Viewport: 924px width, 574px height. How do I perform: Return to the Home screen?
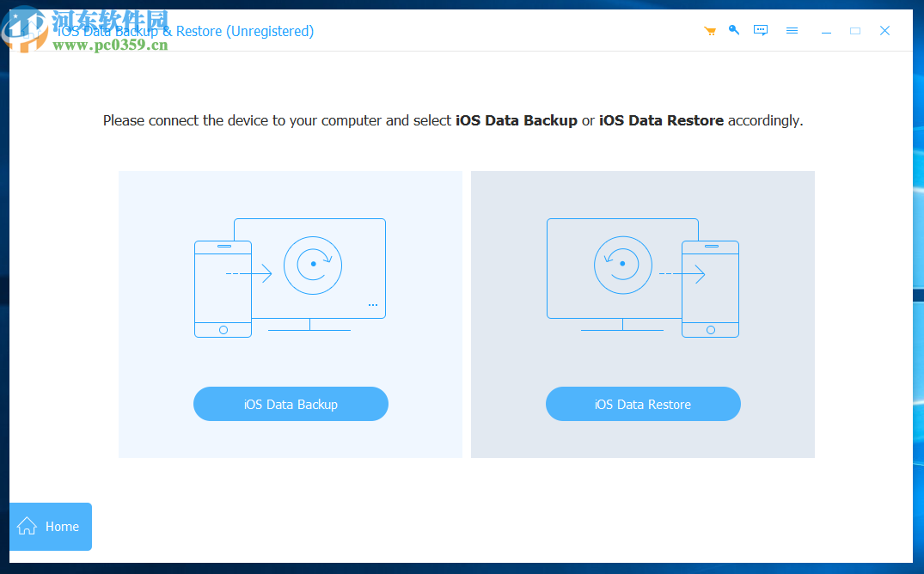(50, 527)
